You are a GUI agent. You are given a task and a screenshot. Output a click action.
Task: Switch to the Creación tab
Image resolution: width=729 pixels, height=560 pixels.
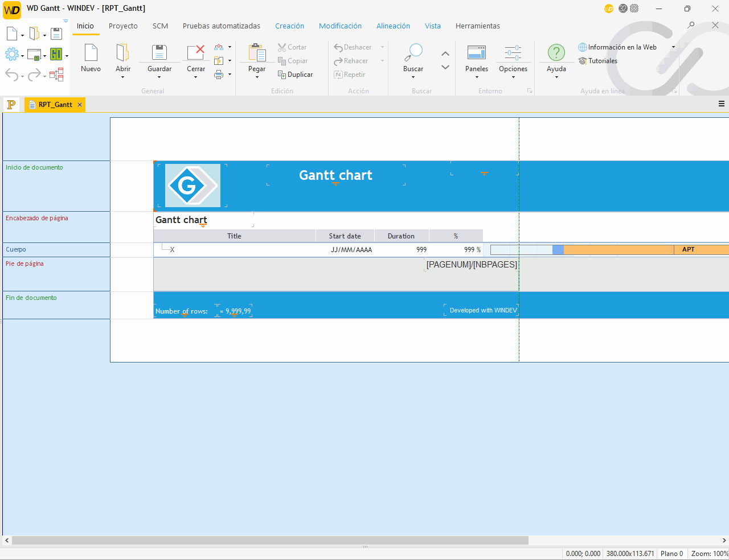(289, 26)
